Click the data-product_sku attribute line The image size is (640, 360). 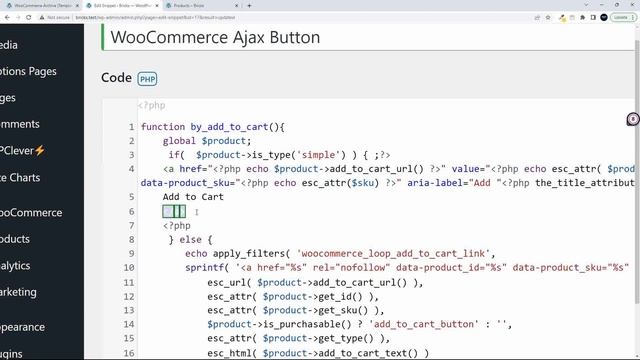(x=388, y=183)
